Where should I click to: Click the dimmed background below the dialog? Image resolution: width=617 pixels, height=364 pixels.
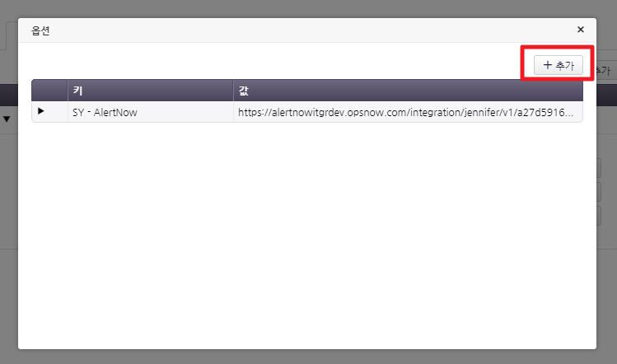(x=306, y=357)
